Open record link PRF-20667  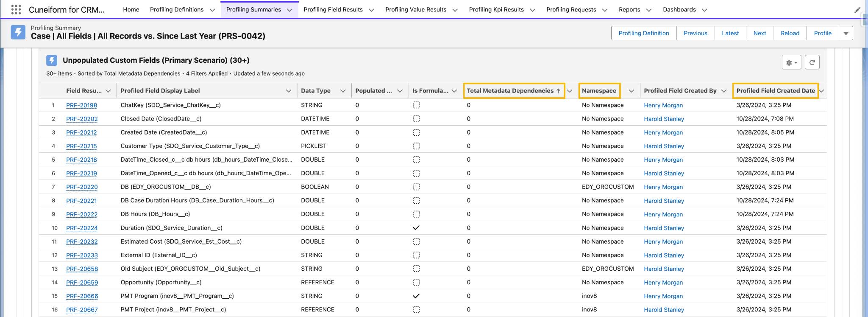point(82,310)
